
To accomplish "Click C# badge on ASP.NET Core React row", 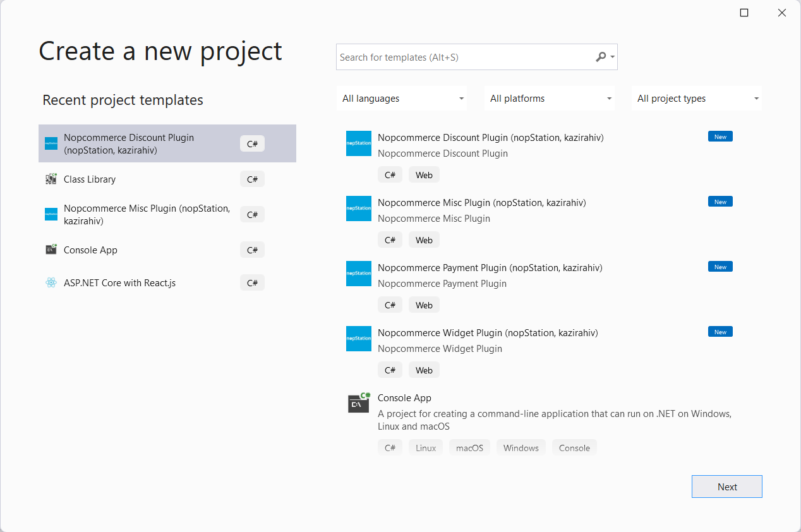I will tap(252, 282).
